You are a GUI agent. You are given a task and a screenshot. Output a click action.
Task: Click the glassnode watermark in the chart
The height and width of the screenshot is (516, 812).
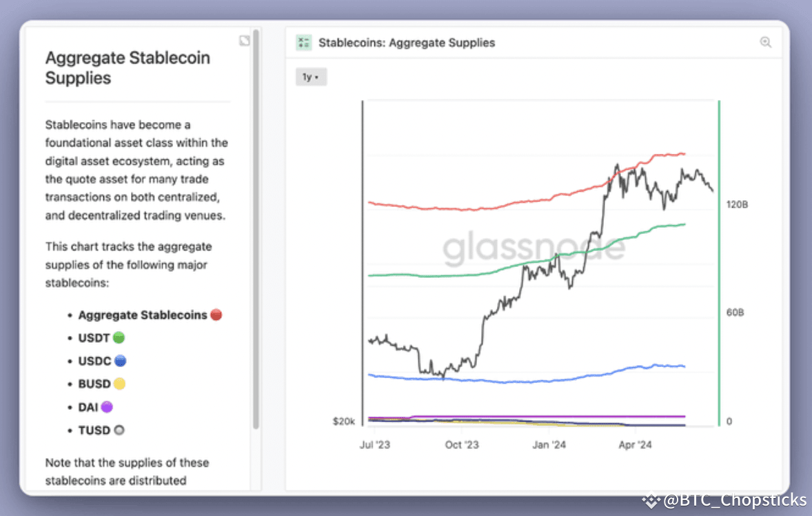pos(534,248)
